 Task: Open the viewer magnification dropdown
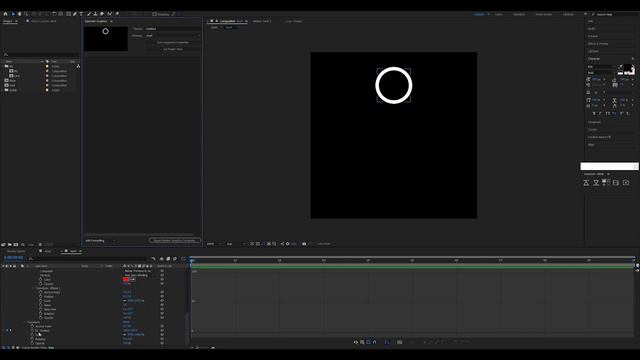coord(214,244)
